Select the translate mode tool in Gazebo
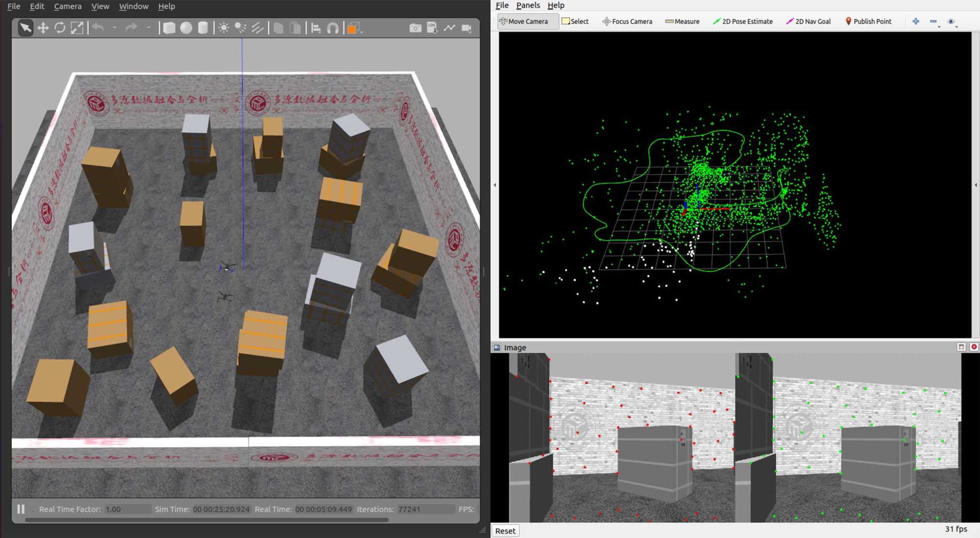Viewport: 980px width, 538px height. (x=43, y=28)
